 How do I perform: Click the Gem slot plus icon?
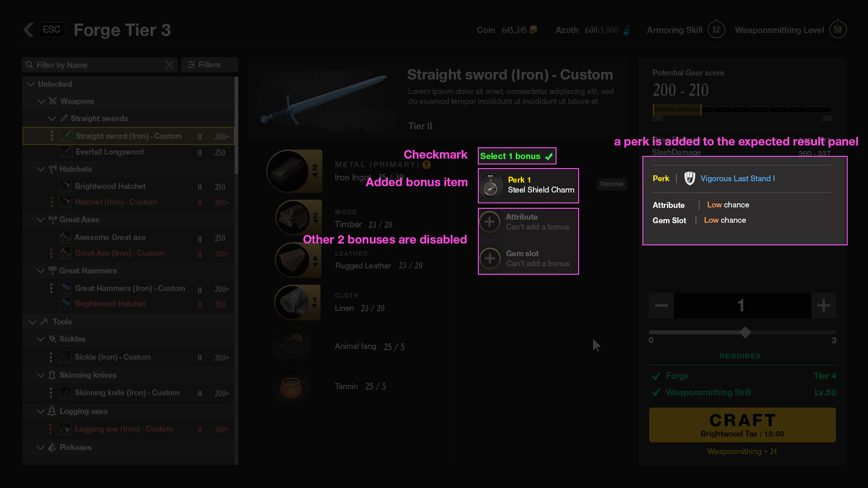(x=490, y=258)
